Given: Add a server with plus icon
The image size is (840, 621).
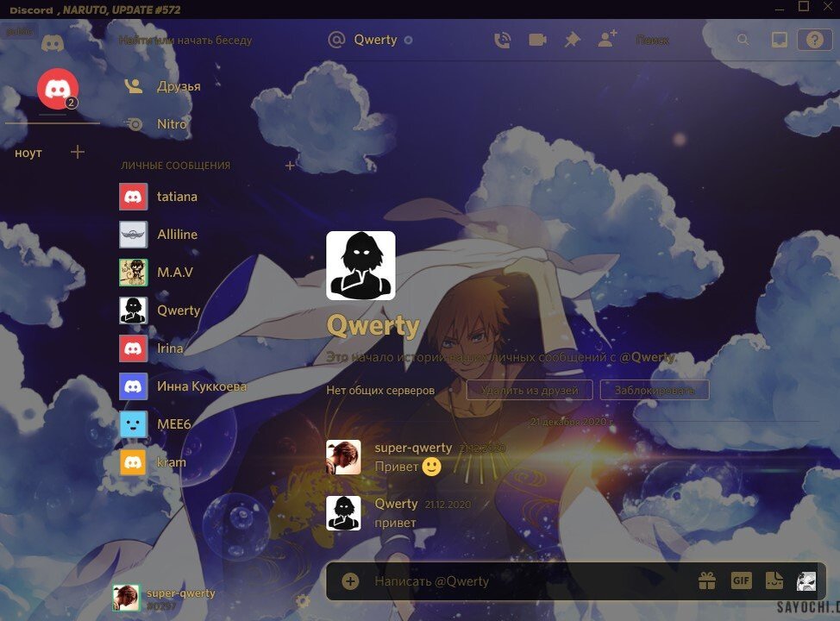Looking at the screenshot, I should pyautogui.click(x=78, y=152).
